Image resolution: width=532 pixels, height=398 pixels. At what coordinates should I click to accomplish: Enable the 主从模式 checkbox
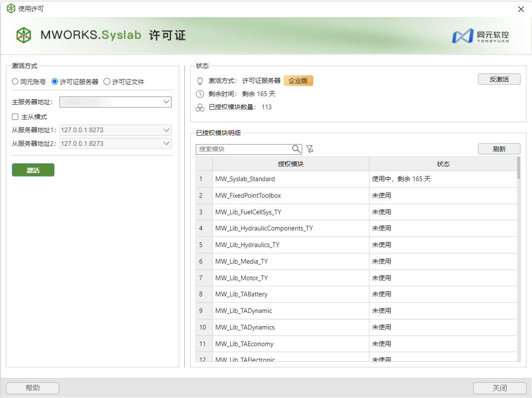pos(15,117)
